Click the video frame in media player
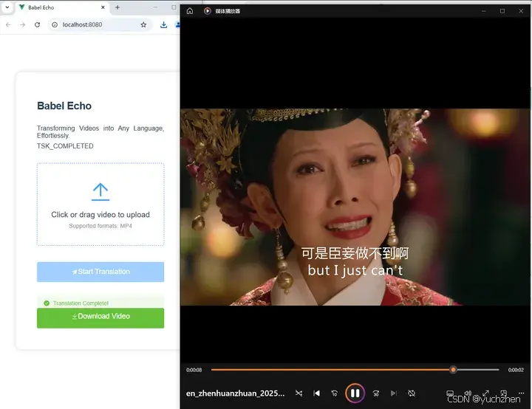This screenshot has width=532, height=409. pos(355,207)
